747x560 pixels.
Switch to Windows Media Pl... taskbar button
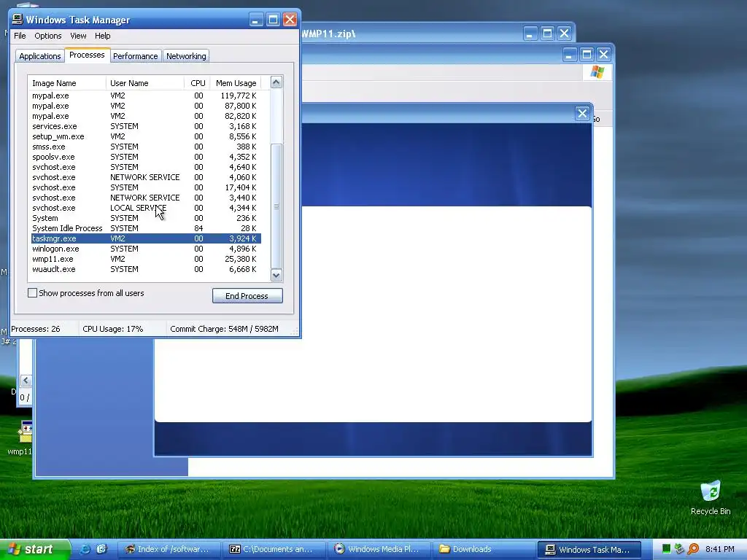click(379, 549)
